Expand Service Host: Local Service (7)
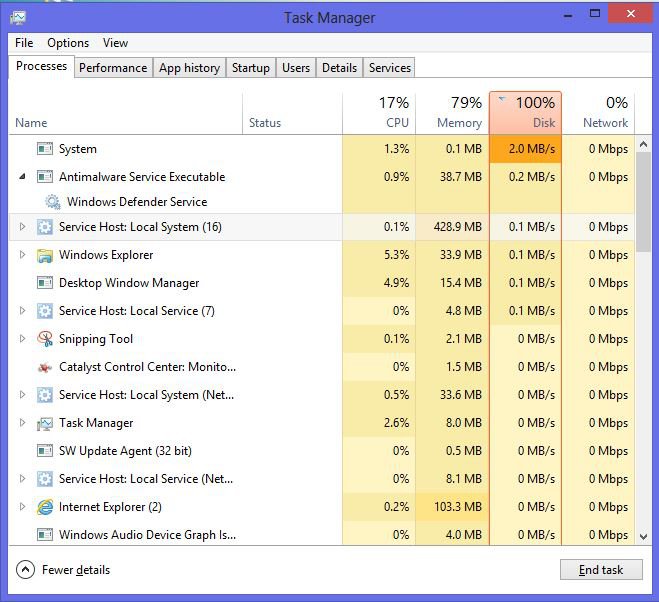The width and height of the screenshot is (659, 602). [x=22, y=311]
